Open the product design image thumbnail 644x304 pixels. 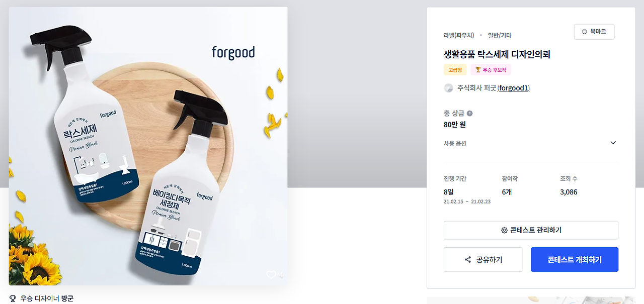(x=148, y=146)
